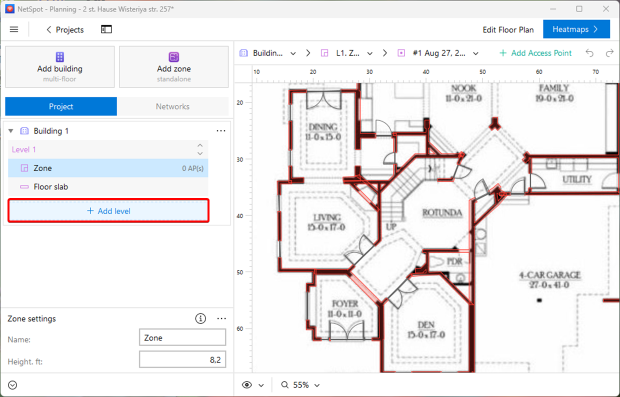The width and height of the screenshot is (620, 397).
Task: Switch to the Networks tab
Action: 172,106
